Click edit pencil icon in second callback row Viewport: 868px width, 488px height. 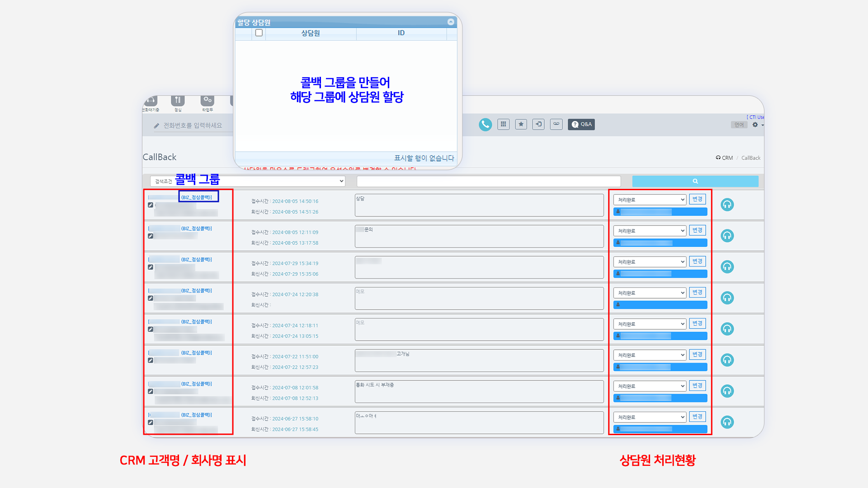pos(151,236)
